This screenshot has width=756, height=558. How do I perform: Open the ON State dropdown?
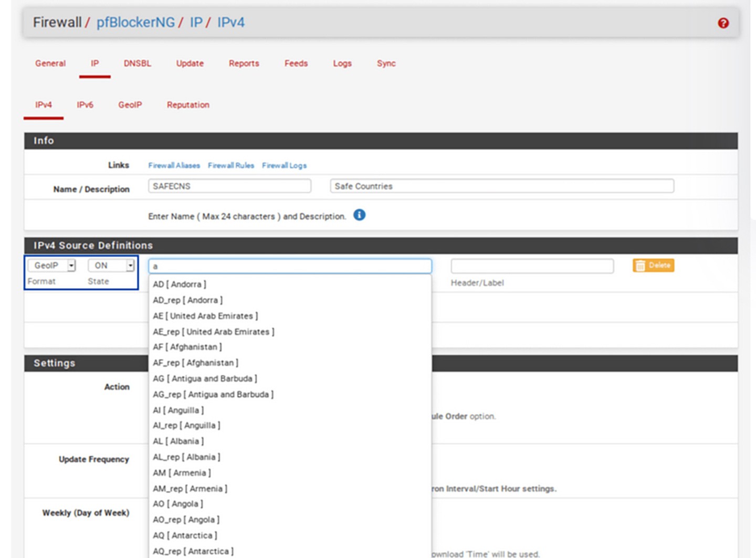click(x=111, y=266)
